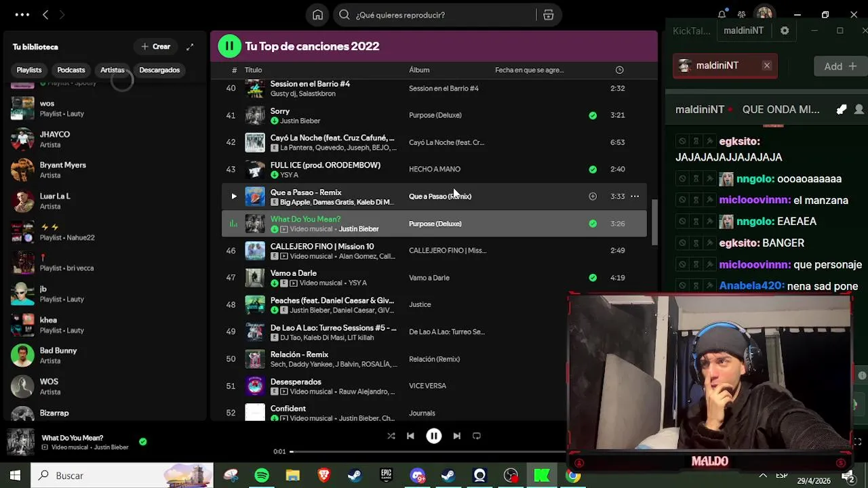Viewport: 868px width, 488px height.
Task: Ban icon beside nngolo's oooaoaaaaaa message
Action: (x=682, y=179)
